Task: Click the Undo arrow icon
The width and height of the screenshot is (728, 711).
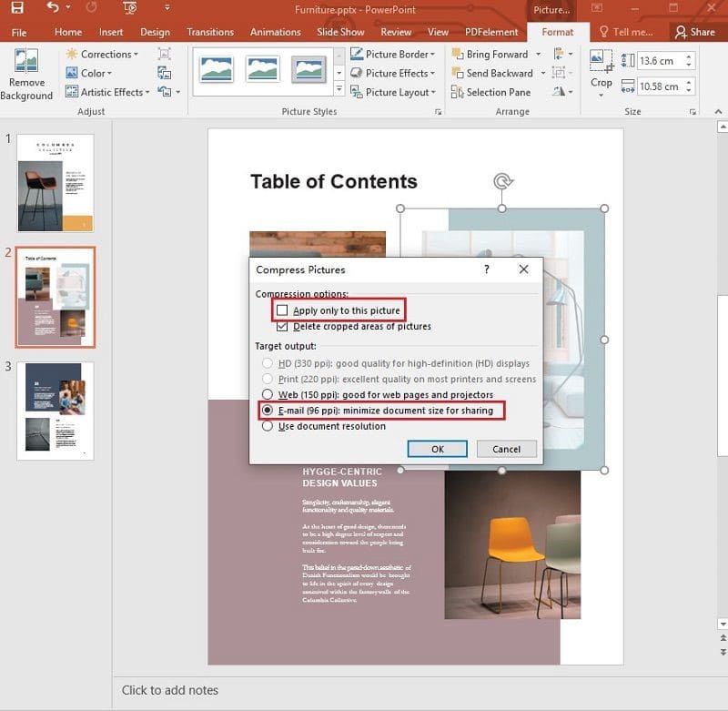Action: [x=53, y=7]
